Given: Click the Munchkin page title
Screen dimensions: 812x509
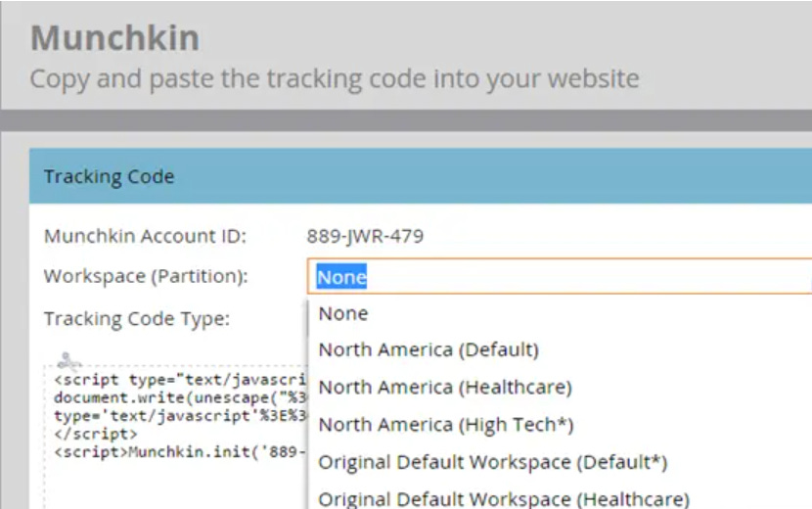Looking at the screenshot, I should click(x=115, y=38).
